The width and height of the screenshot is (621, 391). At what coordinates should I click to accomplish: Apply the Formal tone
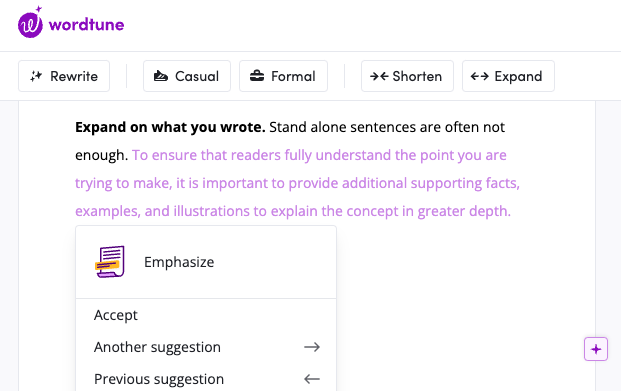point(283,76)
